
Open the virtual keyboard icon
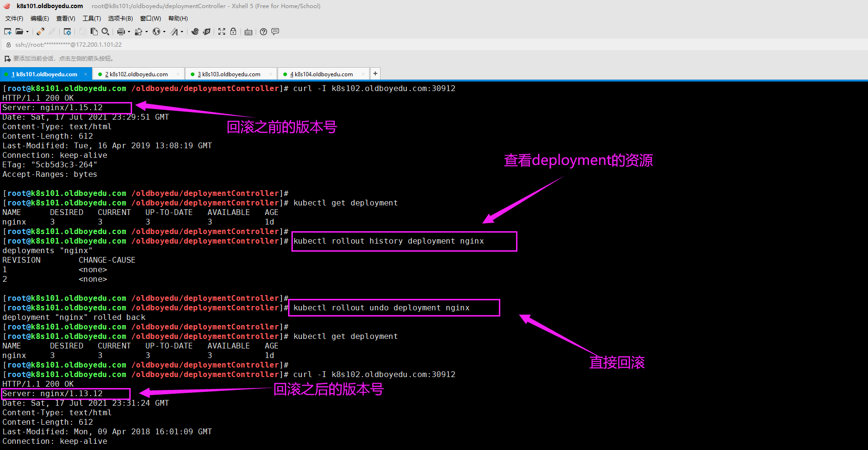(248, 32)
